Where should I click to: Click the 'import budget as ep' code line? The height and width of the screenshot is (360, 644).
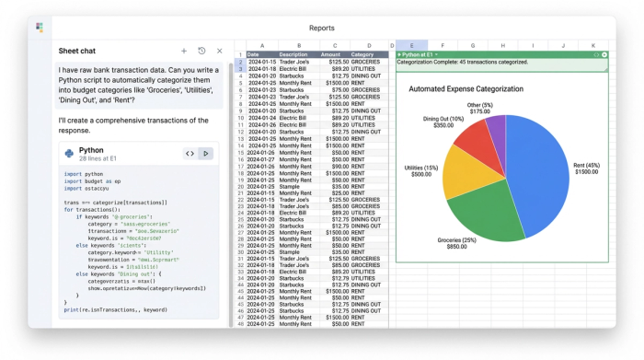coord(92,181)
